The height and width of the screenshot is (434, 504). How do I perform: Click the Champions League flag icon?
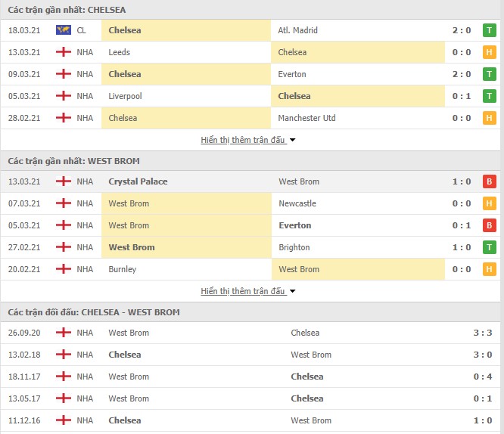click(x=64, y=30)
